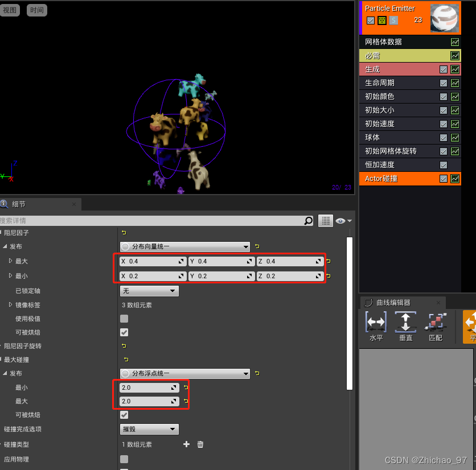
Task: Click the details panel vertical scrollbar
Action: 350,314
